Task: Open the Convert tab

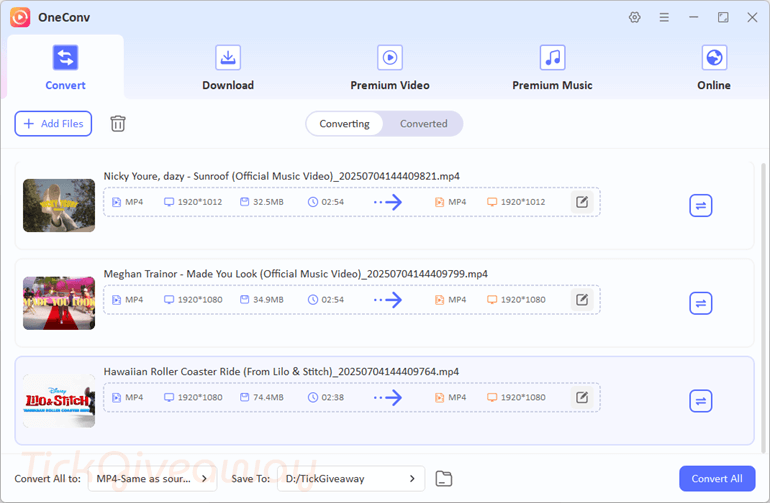Action: (65, 67)
